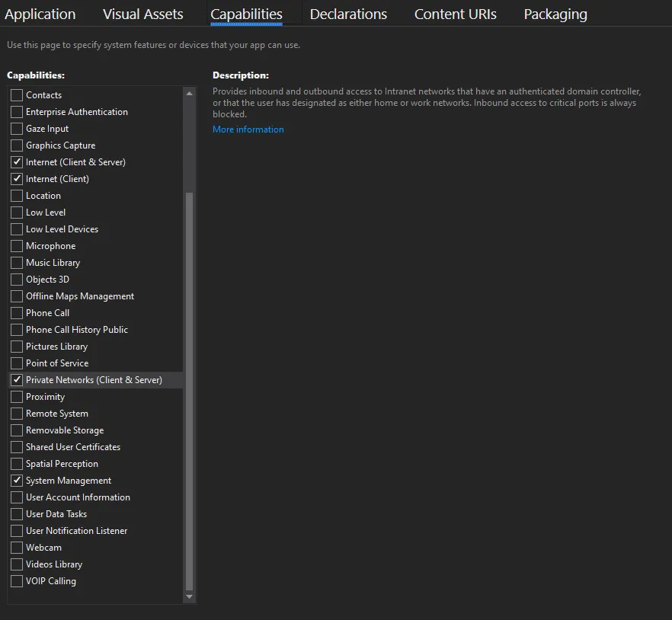Click the capabilities list scroll up arrow
The width and height of the screenshot is (672, 620).
click(190, 93)
